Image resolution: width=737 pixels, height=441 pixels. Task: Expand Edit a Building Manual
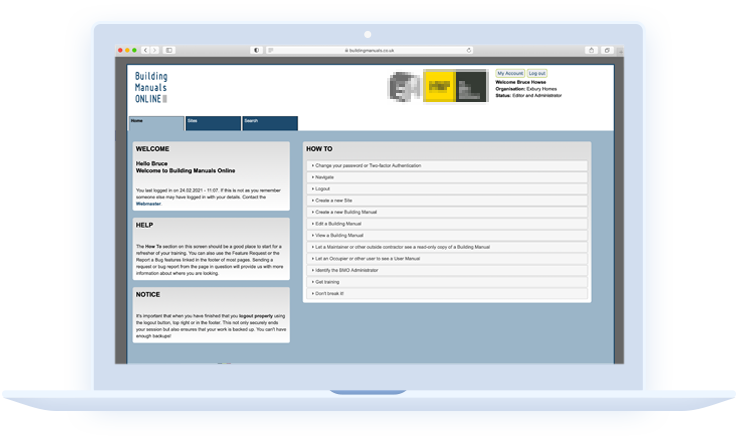pyautogui.click(x=447, y=224)
